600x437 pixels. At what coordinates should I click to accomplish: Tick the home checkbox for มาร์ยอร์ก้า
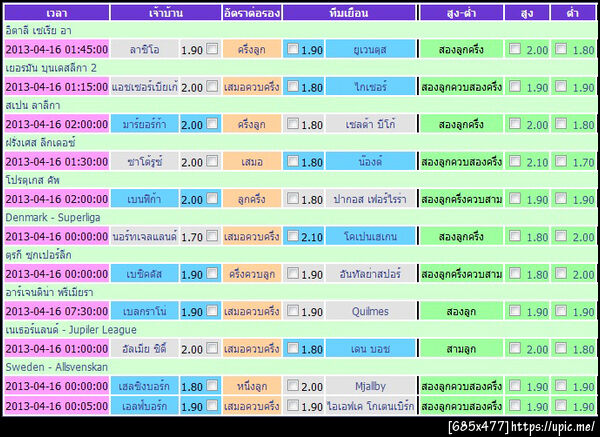[x=212, y=124]
